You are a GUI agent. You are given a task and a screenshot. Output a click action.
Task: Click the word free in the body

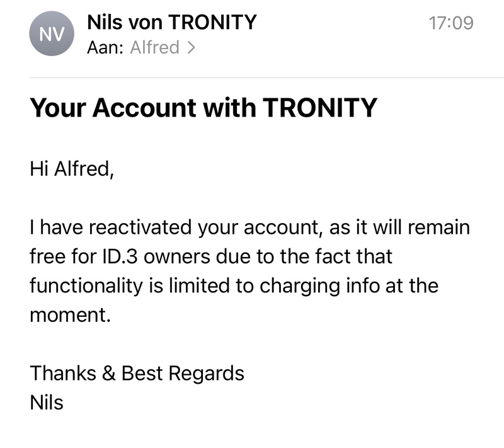(47, 256)
